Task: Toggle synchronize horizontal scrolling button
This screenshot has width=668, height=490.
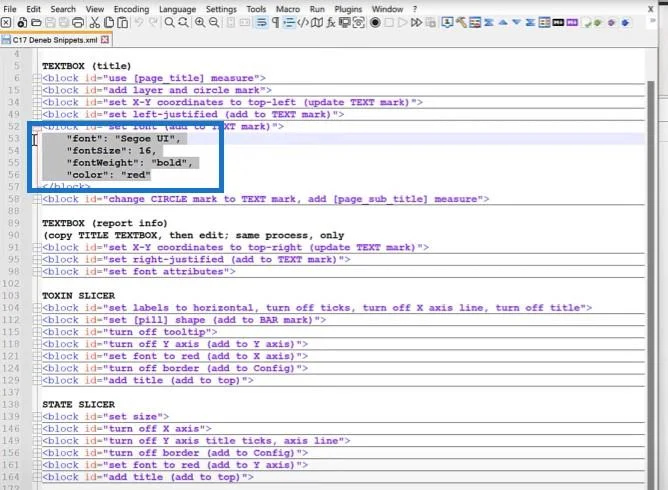Action: click(245, 23)
